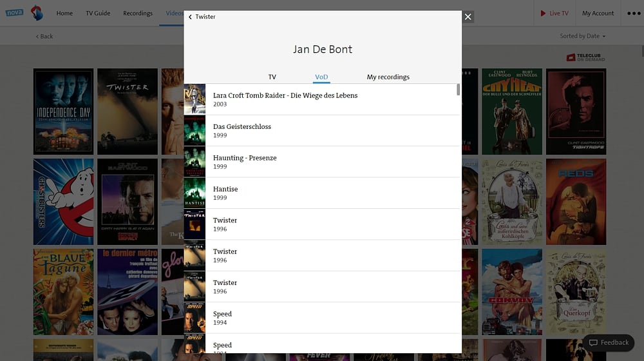Close the Jan De Bont dialog
This screenshot has height=361, width=644.
(x=468, y=17)
